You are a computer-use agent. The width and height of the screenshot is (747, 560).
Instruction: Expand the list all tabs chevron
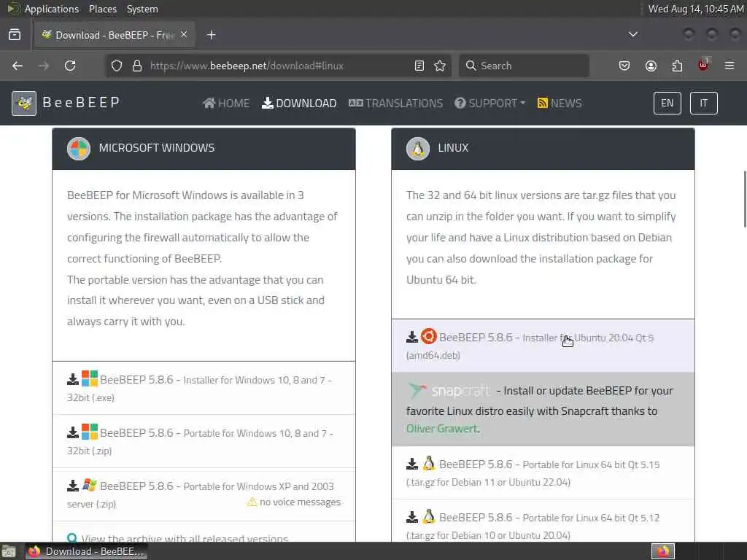[x=633, y=34]
